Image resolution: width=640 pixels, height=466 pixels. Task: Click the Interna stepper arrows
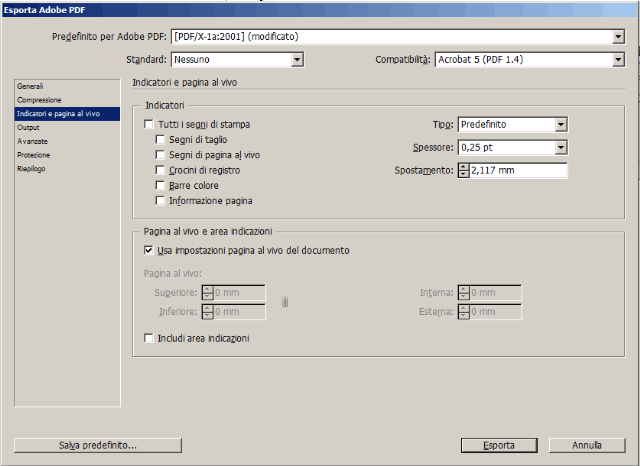[x=464, y=293]
